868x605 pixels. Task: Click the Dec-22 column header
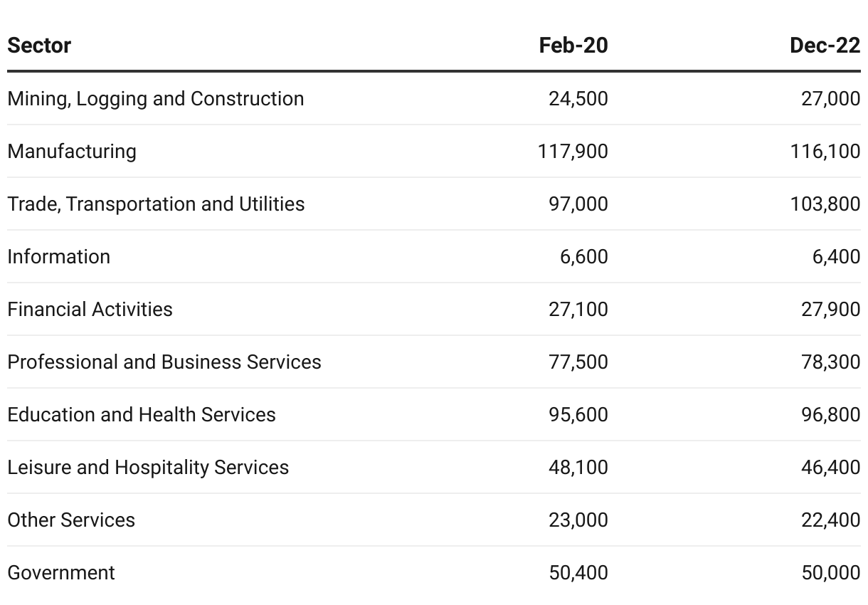click(x=825, y=46)
